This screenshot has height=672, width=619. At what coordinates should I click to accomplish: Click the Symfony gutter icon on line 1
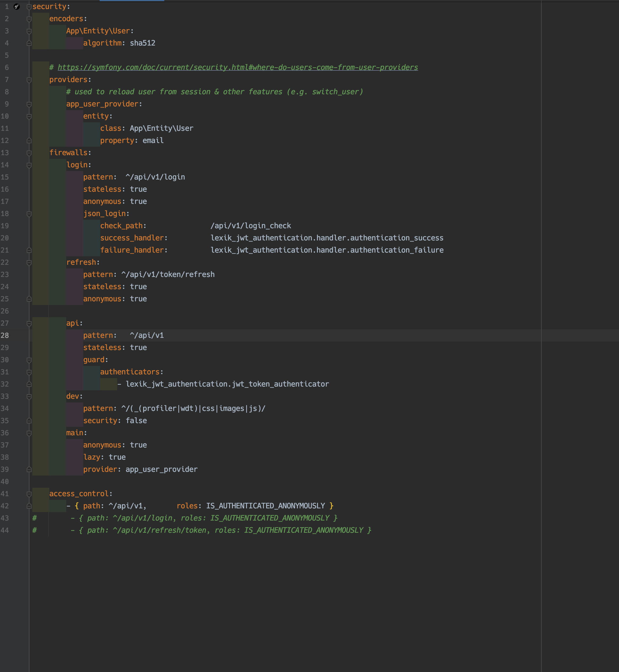click(x=17, y=7)
